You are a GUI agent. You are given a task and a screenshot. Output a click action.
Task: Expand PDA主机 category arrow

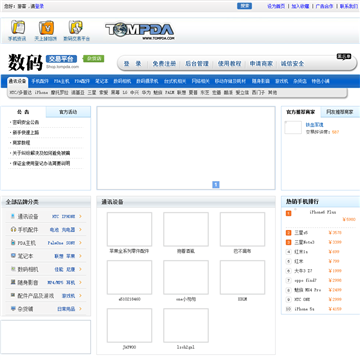(x=80, y=243)
